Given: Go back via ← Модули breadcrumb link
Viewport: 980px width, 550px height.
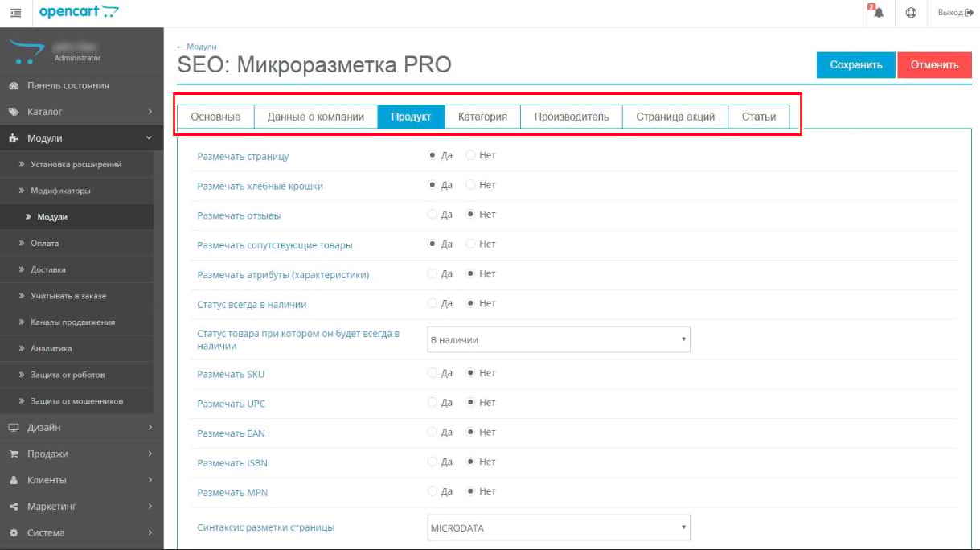Looking at the screenshot, I should coord(197,47).
